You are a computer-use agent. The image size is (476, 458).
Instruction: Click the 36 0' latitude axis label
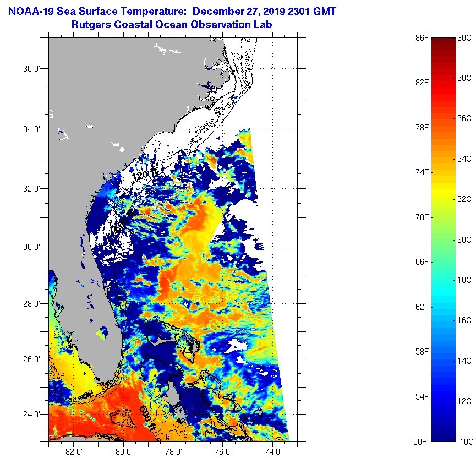pyautogui.click(x=33, y=69)
